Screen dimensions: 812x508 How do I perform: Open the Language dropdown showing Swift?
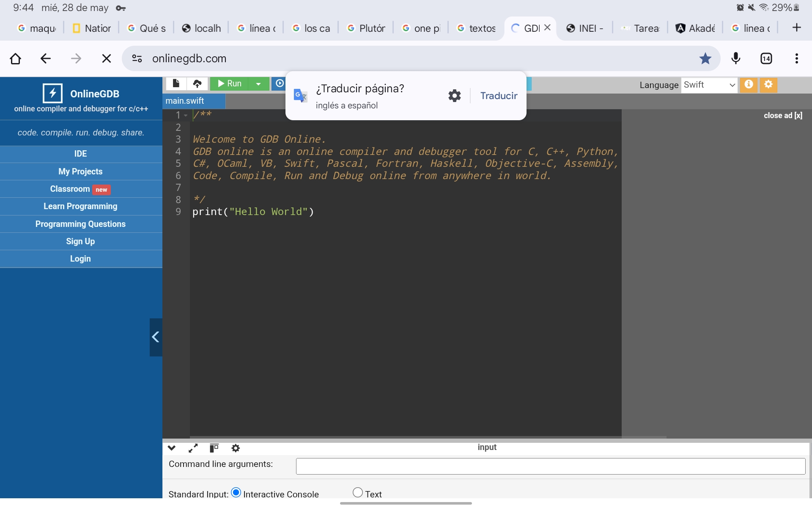(x=709, y=85)
